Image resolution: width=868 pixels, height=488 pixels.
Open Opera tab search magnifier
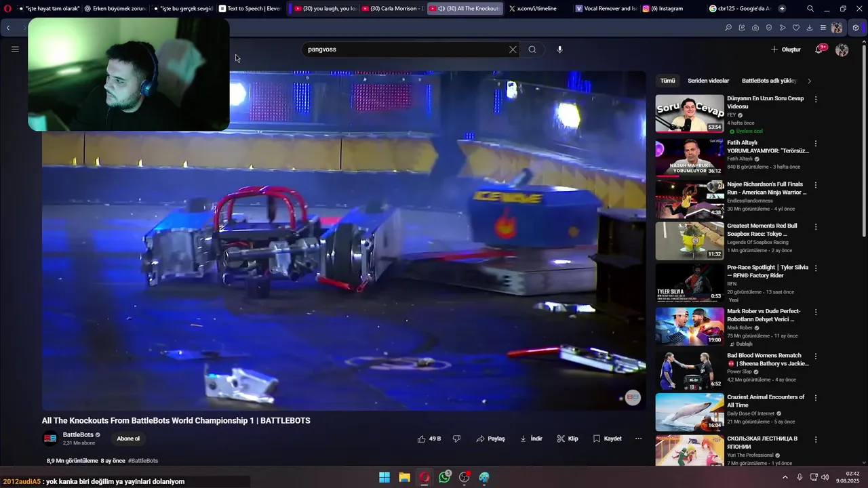(810, 9)
